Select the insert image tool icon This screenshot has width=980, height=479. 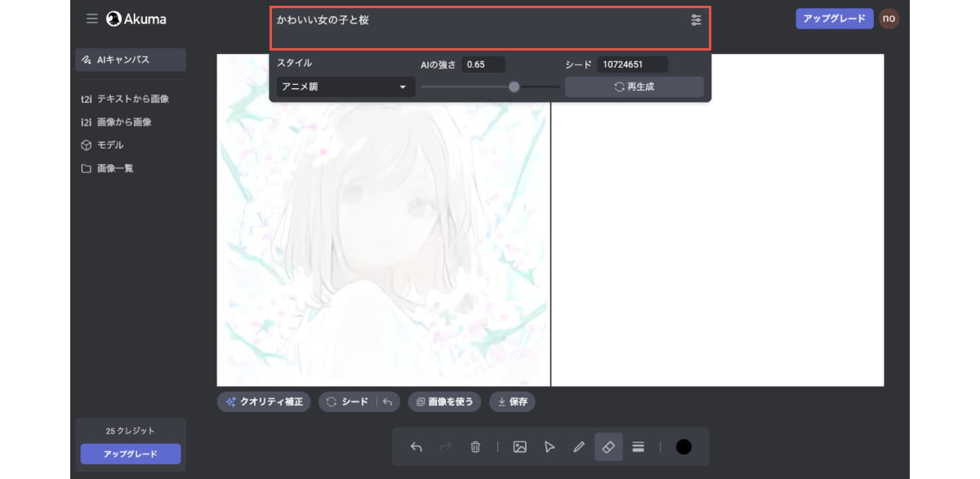point(519,446)
